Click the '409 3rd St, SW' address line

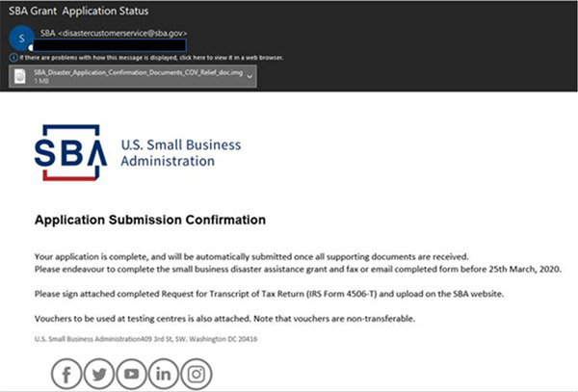click(146, 339)
